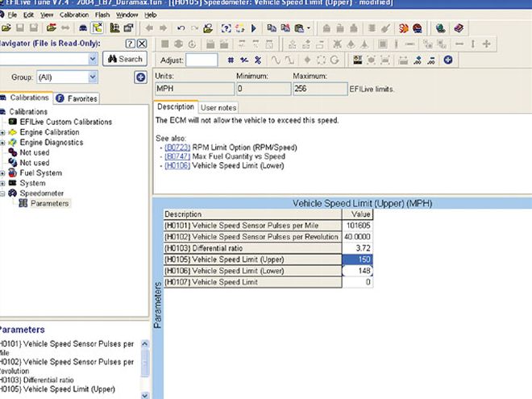This screenshot has height=399, width=532.
Task: Follow the {H0106} Vehicle Speed Limit link
Action: (x=177, y=165)
